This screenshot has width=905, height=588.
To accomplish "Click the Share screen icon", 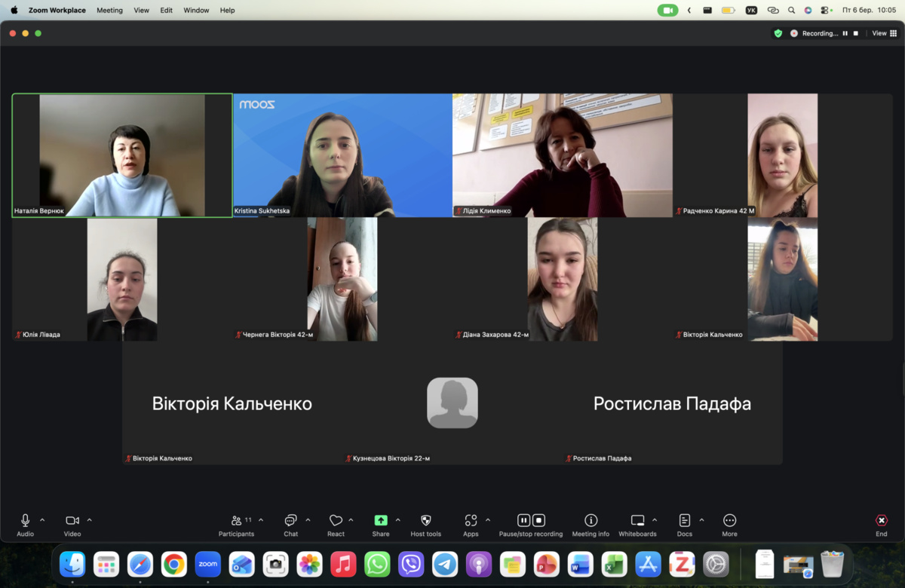I will click(x=381, y=521).
